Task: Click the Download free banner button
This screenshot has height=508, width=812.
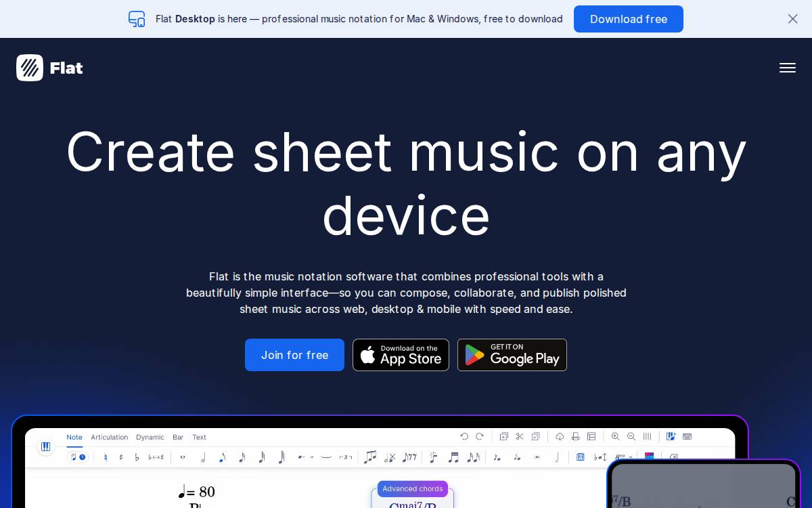Action: click(629, 19)
